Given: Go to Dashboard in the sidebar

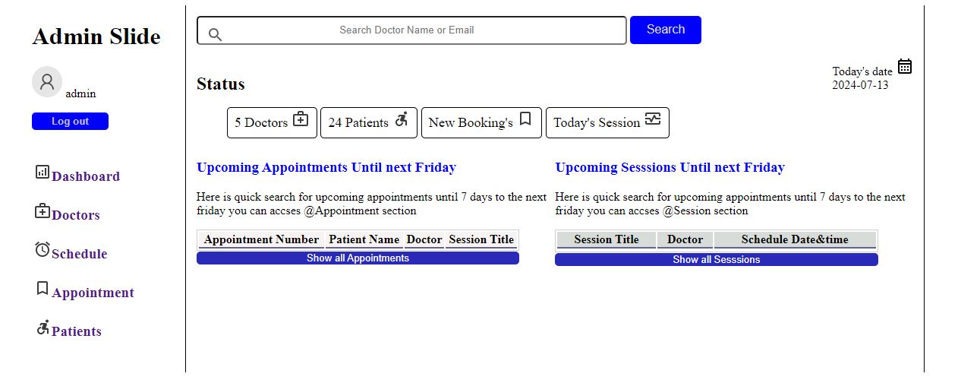Looking at the screenshot, I should coord(86,176).
